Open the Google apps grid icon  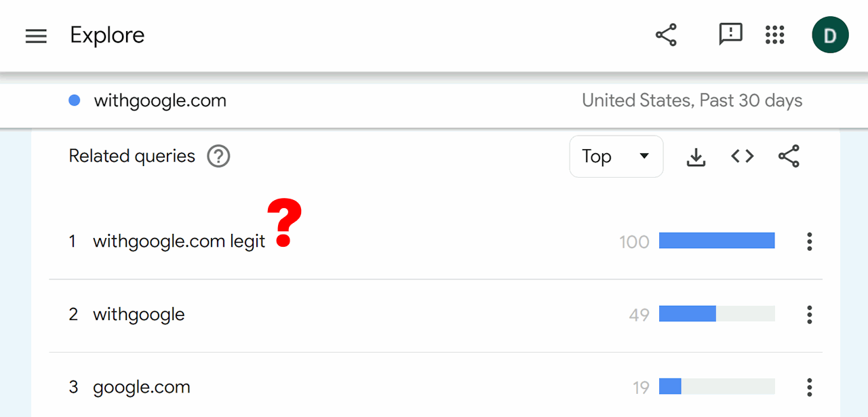click(774, 35)
